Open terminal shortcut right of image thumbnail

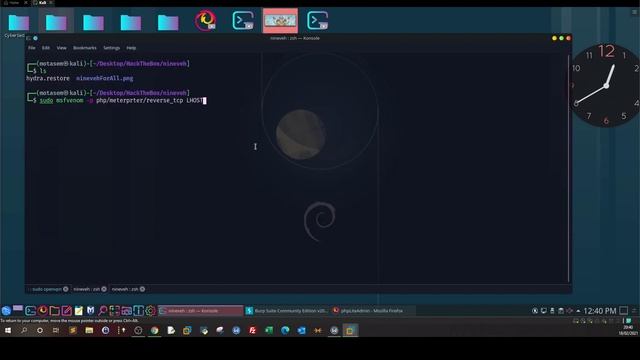pyautogui.click(x=318, y=20)
